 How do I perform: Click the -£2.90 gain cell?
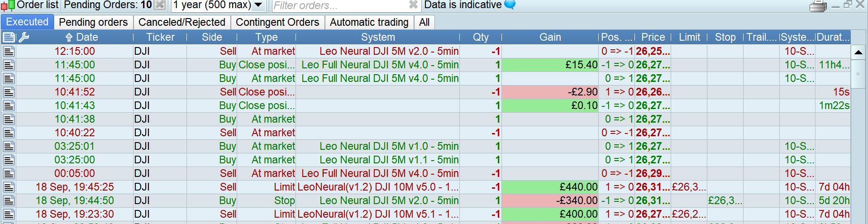coord(550,92)
